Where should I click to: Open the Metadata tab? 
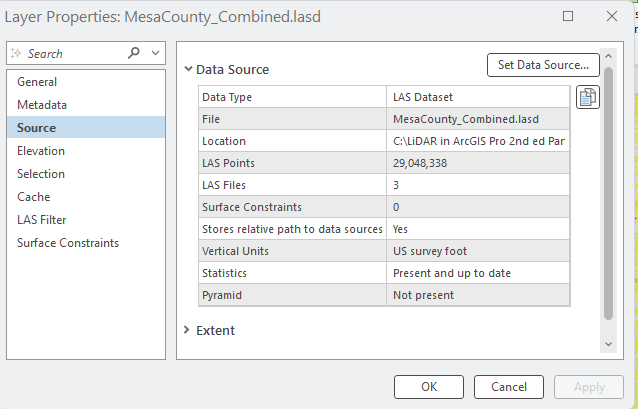coord(86,105)
